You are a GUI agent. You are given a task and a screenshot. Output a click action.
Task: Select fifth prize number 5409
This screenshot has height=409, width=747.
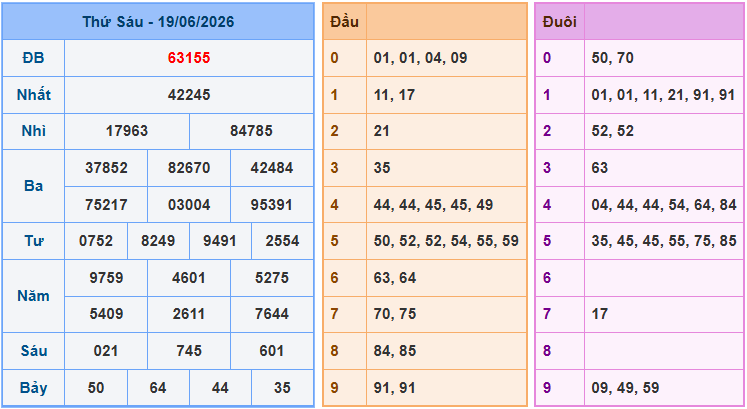click(x=106, y=314)
